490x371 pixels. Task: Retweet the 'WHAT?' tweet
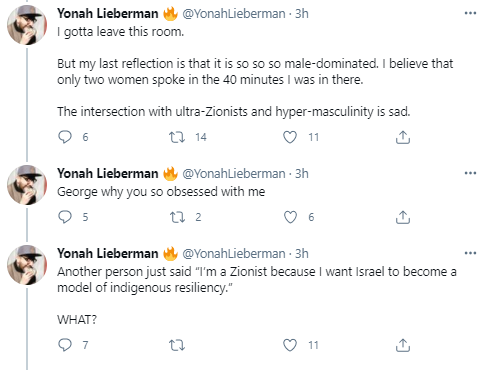(177, 345)
